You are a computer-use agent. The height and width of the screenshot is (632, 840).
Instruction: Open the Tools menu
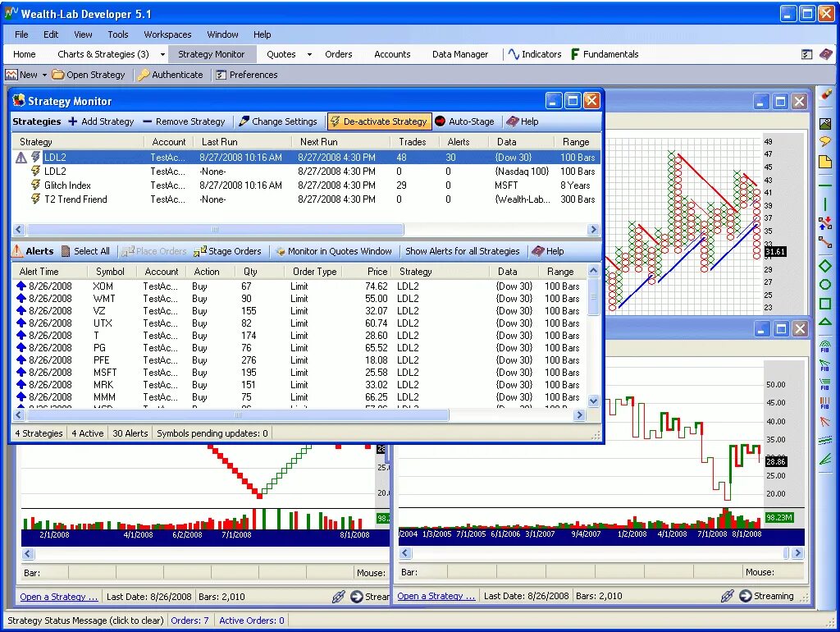point(117,34)
